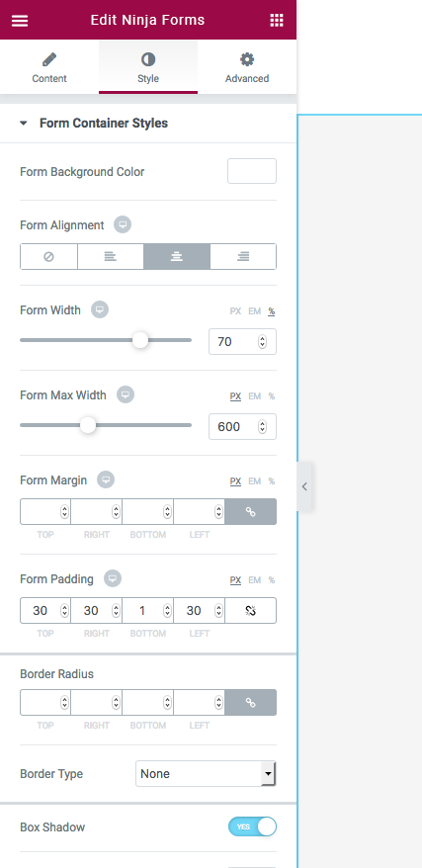Collapse the editor panel with side arrow

pos(304,487)
